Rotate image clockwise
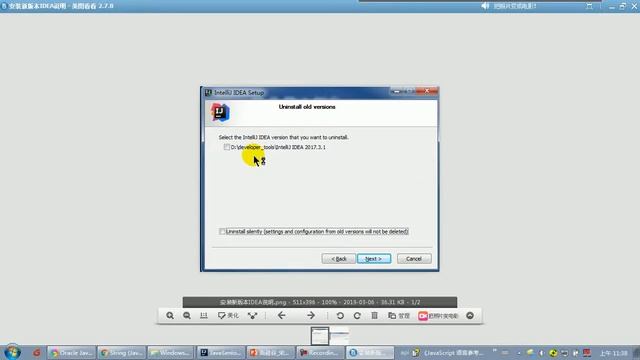The width and height of the screenshot is (640, 360). pyautogui.click(x=357, y=316)
